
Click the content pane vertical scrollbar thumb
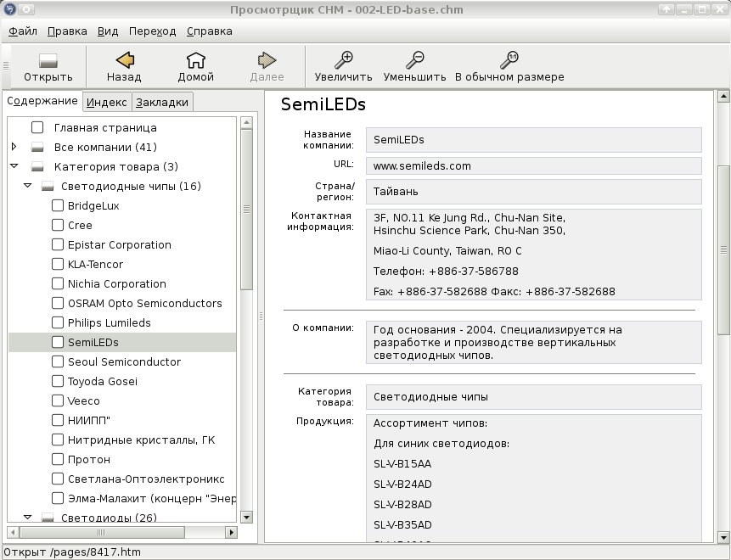point(723,249)
